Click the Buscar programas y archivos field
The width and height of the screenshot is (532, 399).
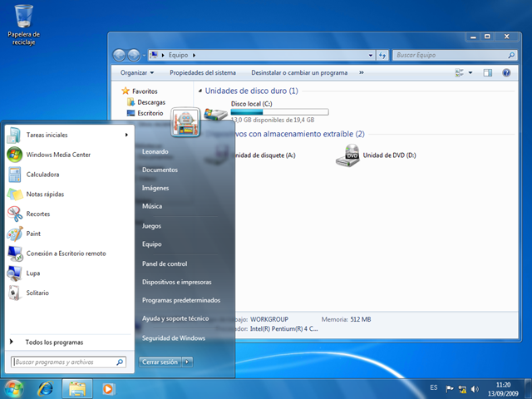68,362
